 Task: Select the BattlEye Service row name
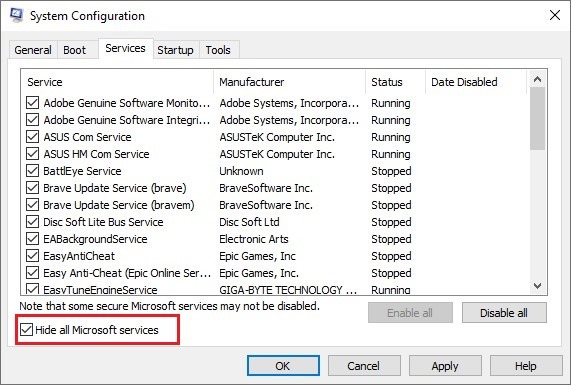(x=82, y=171)
